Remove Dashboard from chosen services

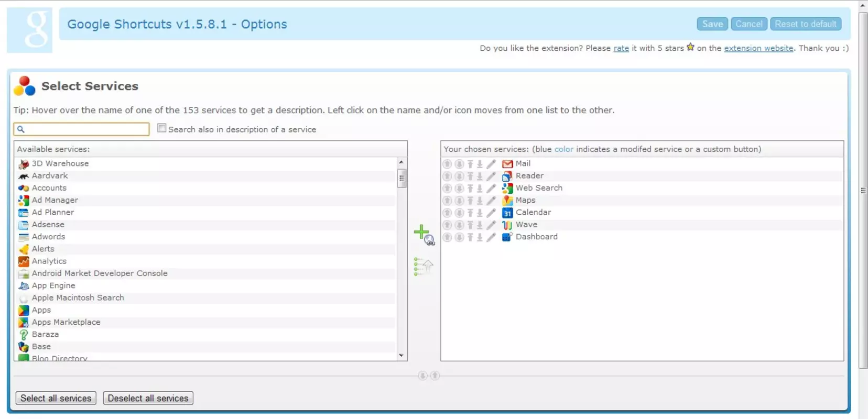click(537, 237)
